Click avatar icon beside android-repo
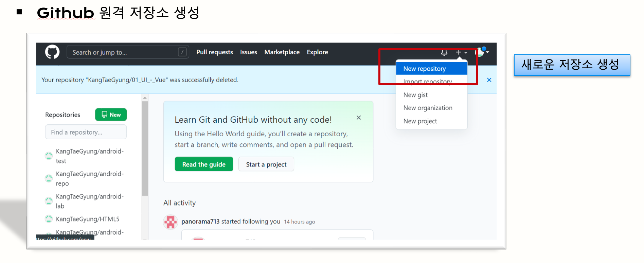644x263 pixels. 49,178
